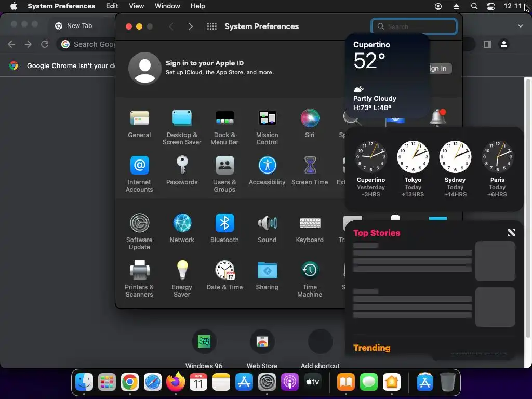Viewport: 532px width, 399px height.
Task: Open Energy Saver preferences
Action: pos(182,279)
